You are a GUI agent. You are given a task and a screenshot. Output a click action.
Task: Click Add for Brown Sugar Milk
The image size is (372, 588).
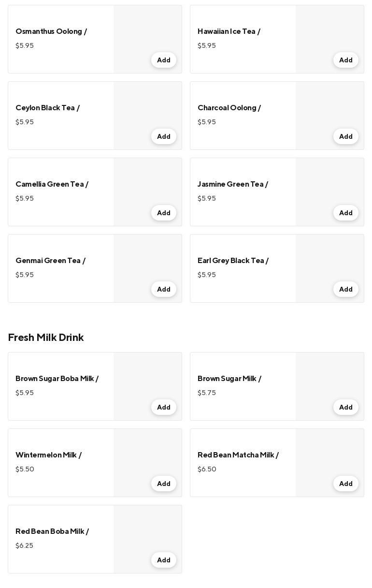(345, 407)
